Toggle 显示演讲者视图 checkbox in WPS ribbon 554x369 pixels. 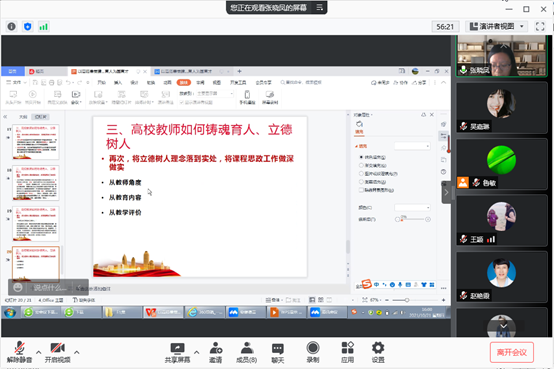click(182, 102)
